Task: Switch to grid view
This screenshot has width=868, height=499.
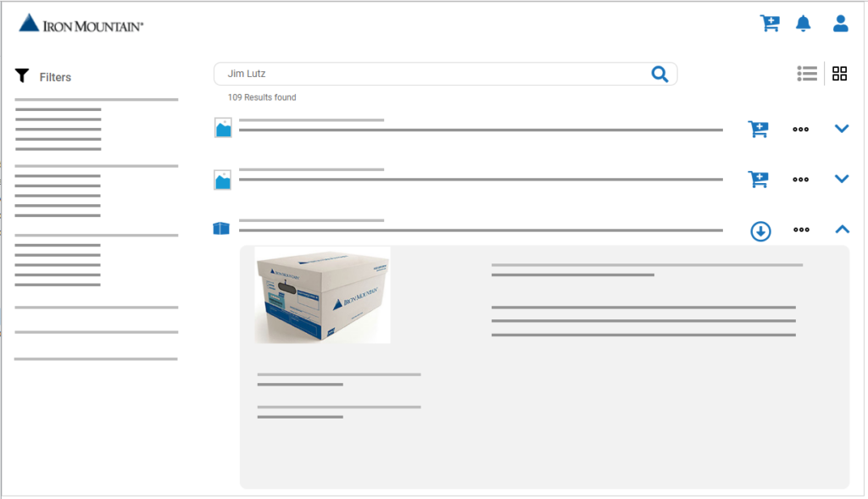Action: click(839, 74)
